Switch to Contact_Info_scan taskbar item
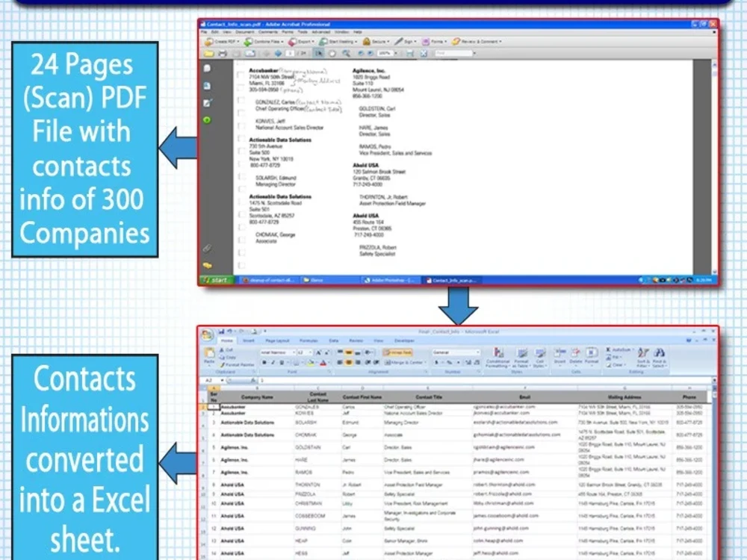 tap(453, 281)
